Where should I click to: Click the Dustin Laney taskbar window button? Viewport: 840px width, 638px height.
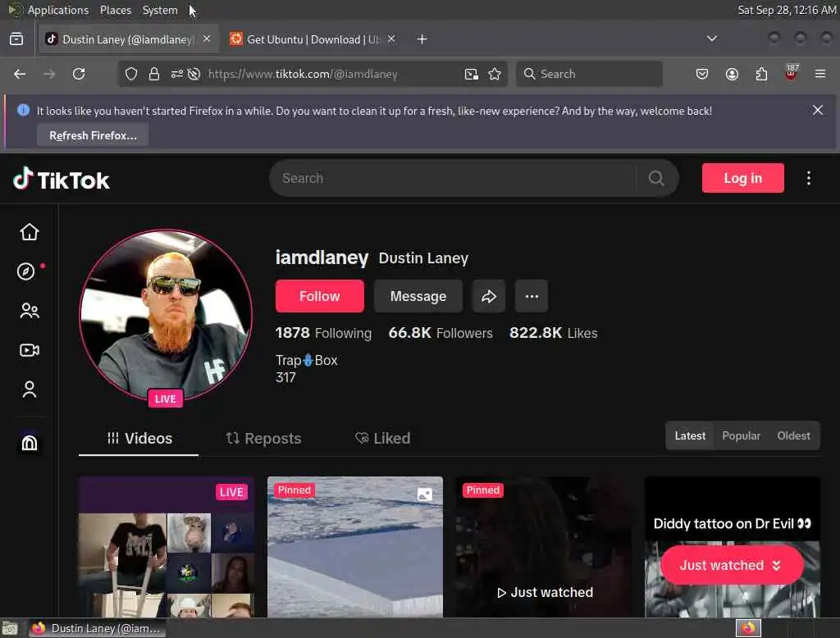pos(98,628)
